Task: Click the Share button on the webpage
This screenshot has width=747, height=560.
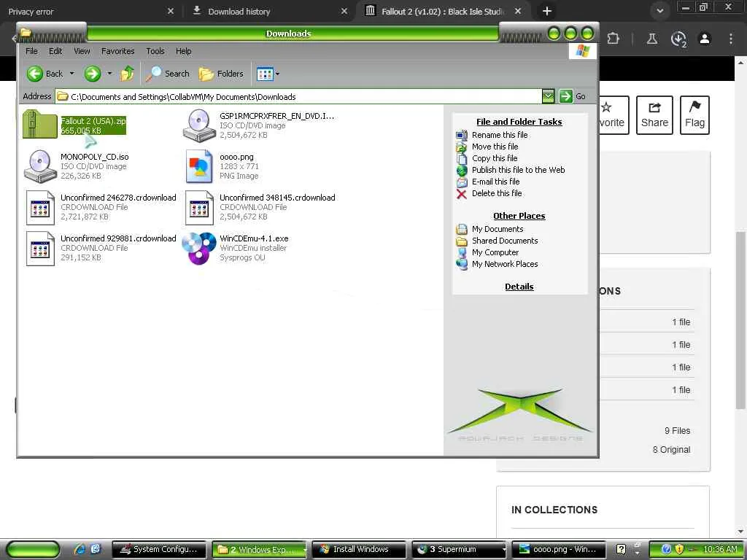Action: click(654, 115)
